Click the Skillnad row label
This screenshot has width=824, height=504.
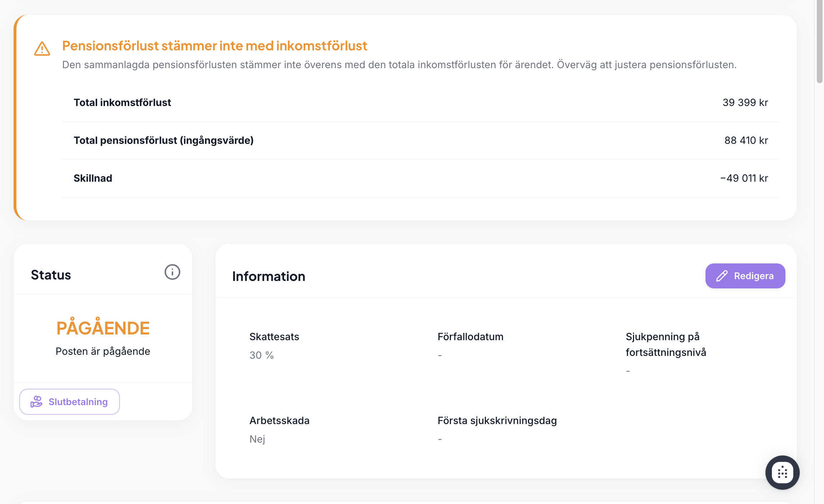(x=93, y=178)
